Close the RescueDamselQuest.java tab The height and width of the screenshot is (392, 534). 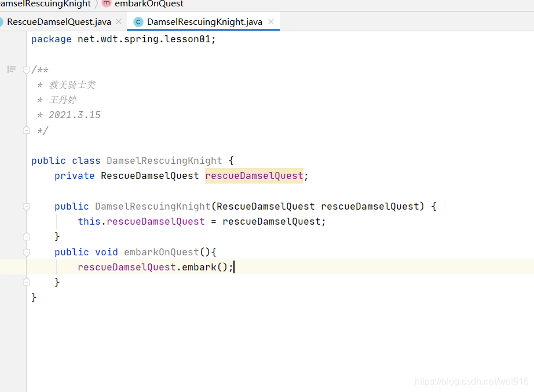pyautogui.click(x=119, y=21)
